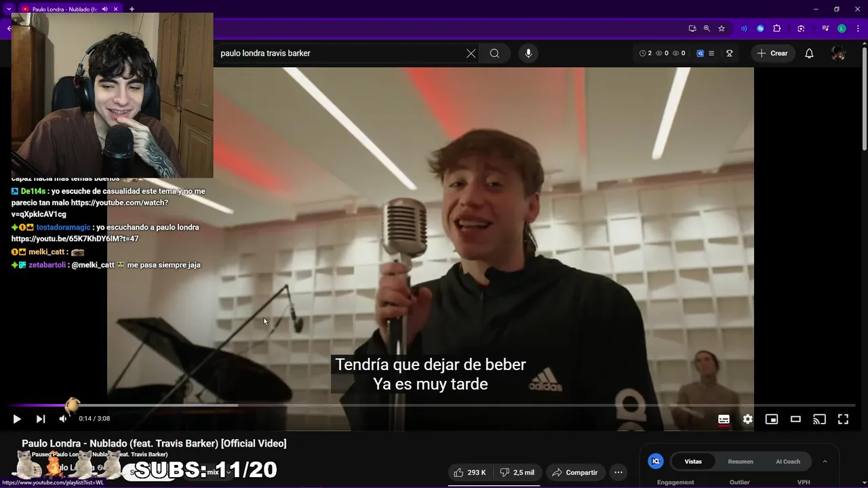This screenshot has width=868, height=488.
Task: Click the video timestamp 0:14 / 3:08
Action: tap(94, 419)
